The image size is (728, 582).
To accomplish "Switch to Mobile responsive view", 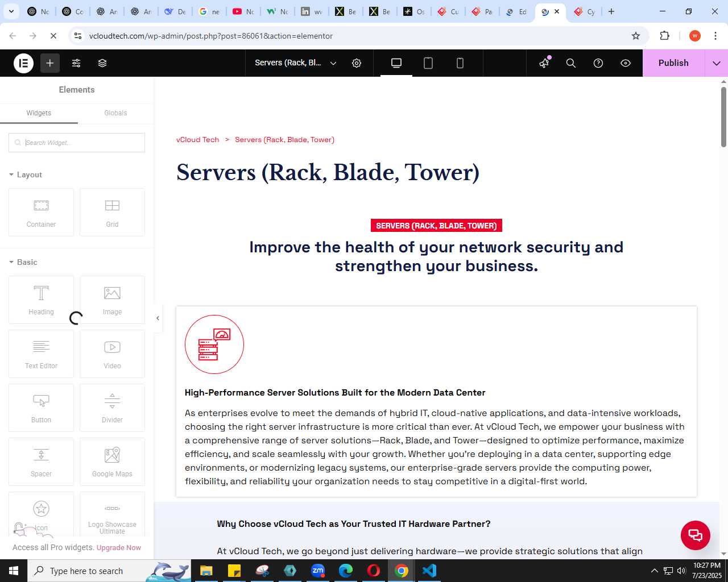I will pos(460,63).
